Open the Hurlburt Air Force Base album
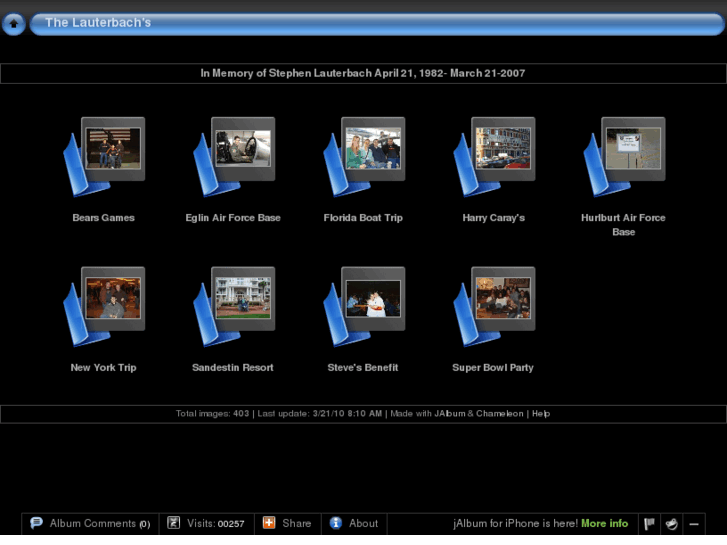Image resolution: width=727 pixels, height=545 pixels. [623, 157]
